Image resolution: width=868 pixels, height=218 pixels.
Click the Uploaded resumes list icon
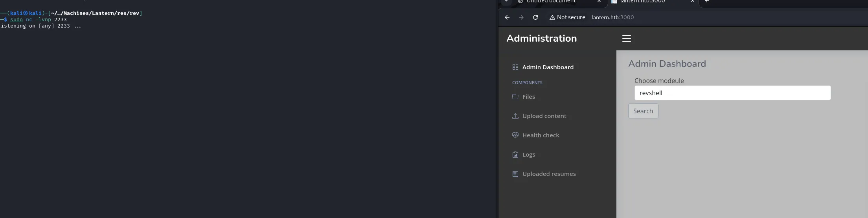[515, 174]
